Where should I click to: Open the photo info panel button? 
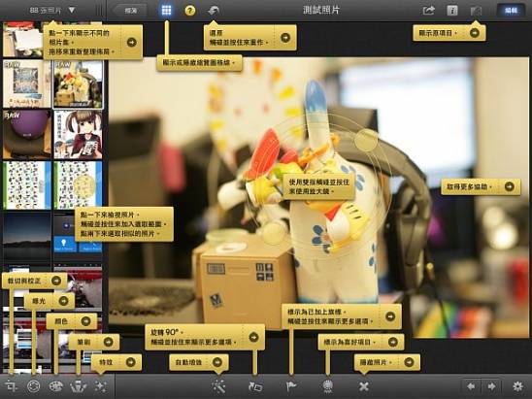click(x=452, y=11)
